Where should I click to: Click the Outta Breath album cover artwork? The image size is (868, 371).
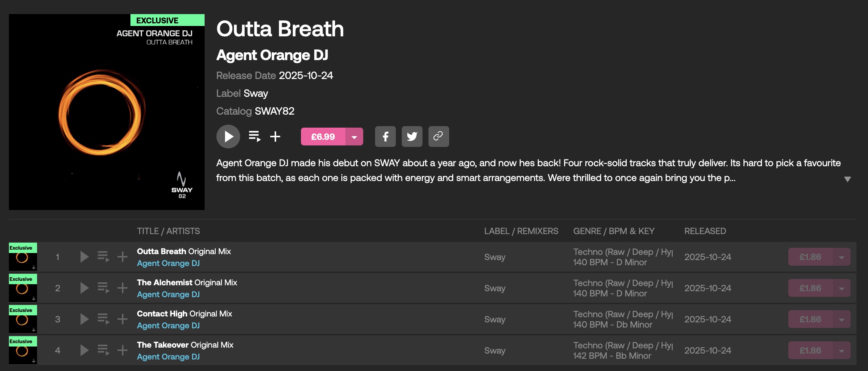(x=107, y=112)
